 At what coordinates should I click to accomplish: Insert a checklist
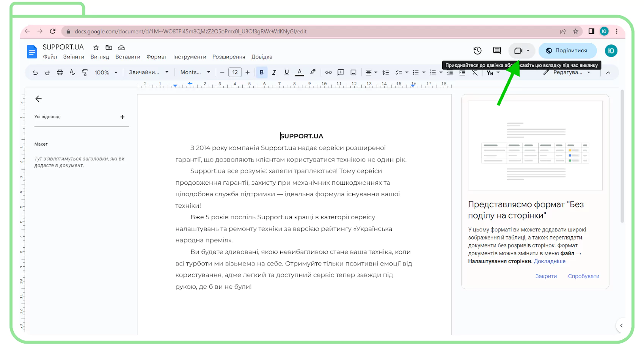399,72
